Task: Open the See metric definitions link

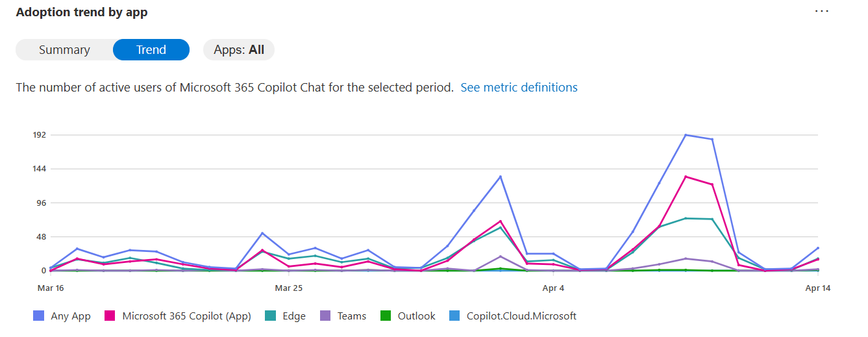Action: (x=519, y=87)
